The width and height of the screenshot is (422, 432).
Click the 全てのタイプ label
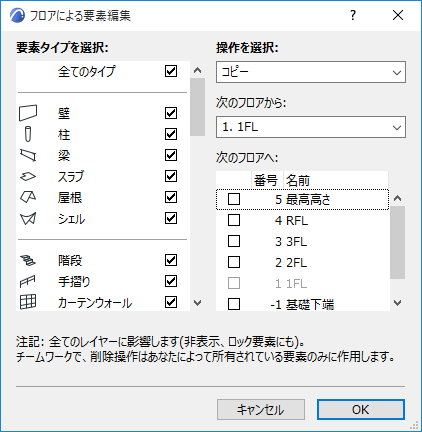coord(86,71)
